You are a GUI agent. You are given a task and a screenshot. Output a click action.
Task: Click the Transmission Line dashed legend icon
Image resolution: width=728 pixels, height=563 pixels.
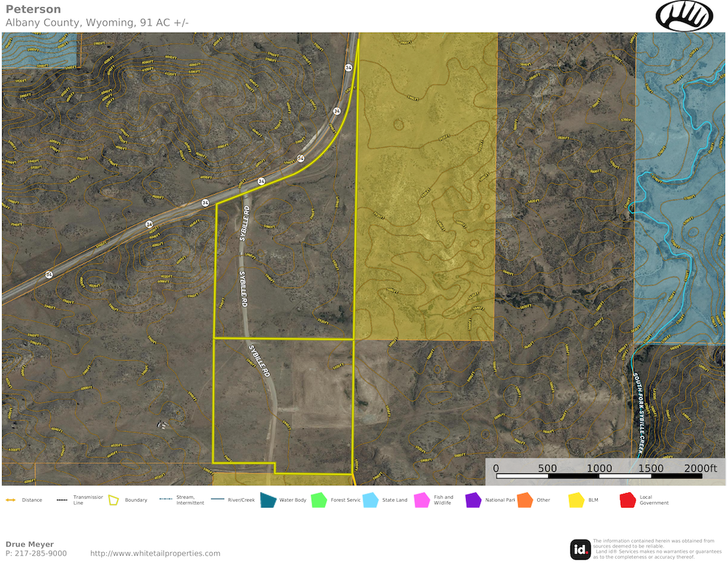point(63,500)
